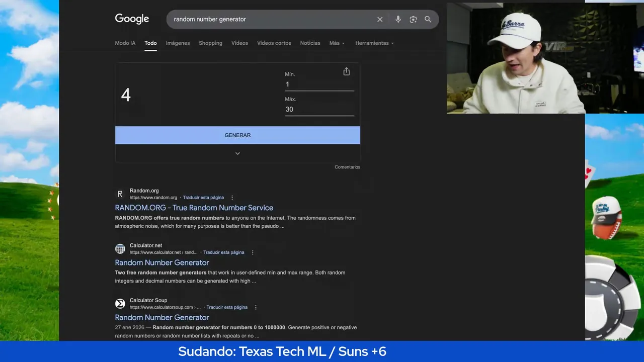This screenshot has height=362, width=644.
Task: Switch to Modo IA tab
Action: tap(125, 43)
